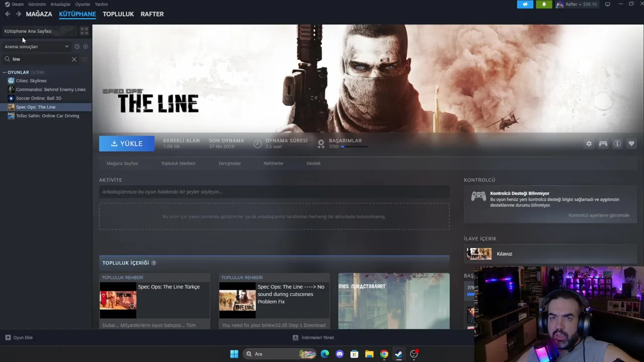Clear the library search text
The width and height of the screenshot is (644, 362).
coord(74,59)
